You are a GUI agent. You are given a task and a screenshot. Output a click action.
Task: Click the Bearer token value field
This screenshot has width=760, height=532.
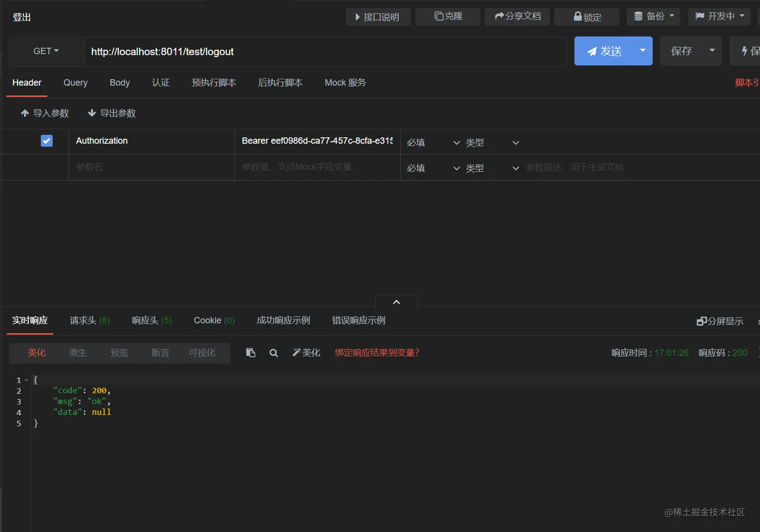click(317, 141)
